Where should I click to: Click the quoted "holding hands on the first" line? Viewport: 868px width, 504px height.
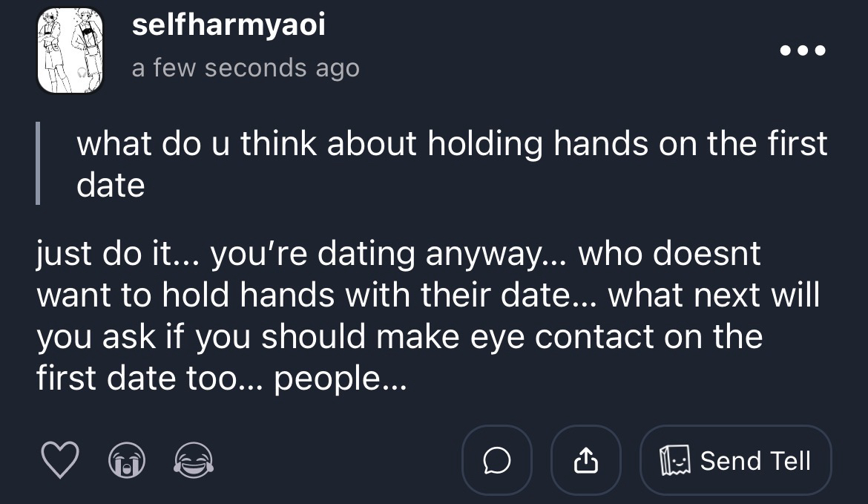452,143
